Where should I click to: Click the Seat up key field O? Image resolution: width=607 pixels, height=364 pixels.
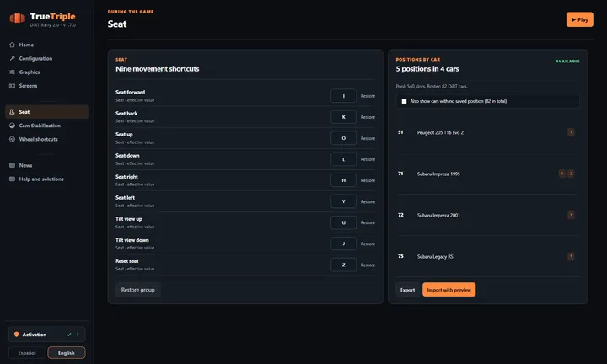click(x=343, y=138)
